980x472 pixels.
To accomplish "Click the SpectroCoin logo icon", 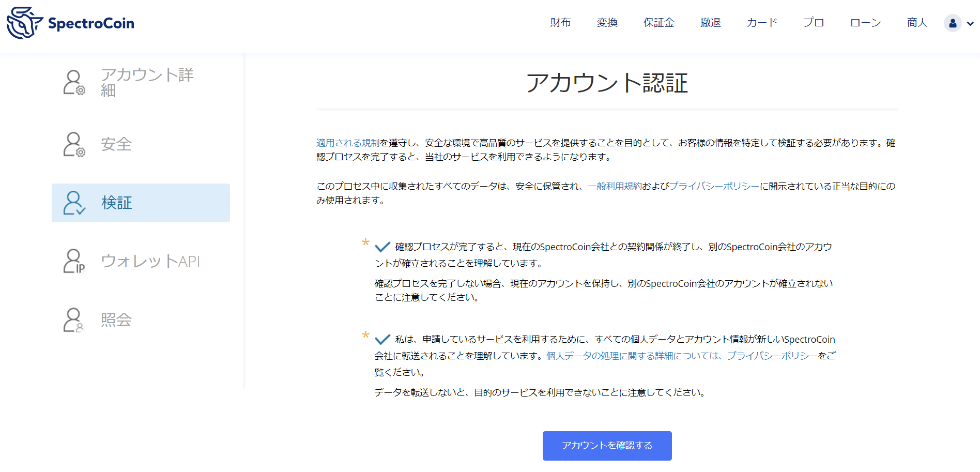I will click(24, 23).
